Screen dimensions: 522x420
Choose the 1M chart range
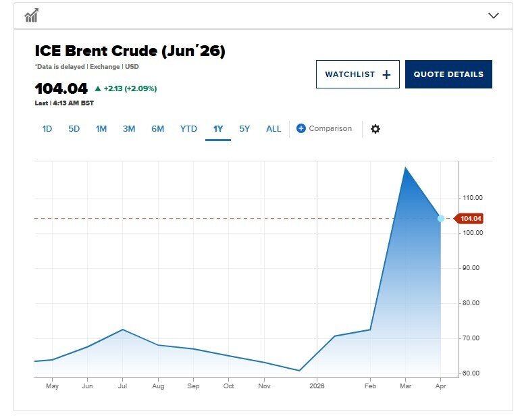tap(101, 128)
